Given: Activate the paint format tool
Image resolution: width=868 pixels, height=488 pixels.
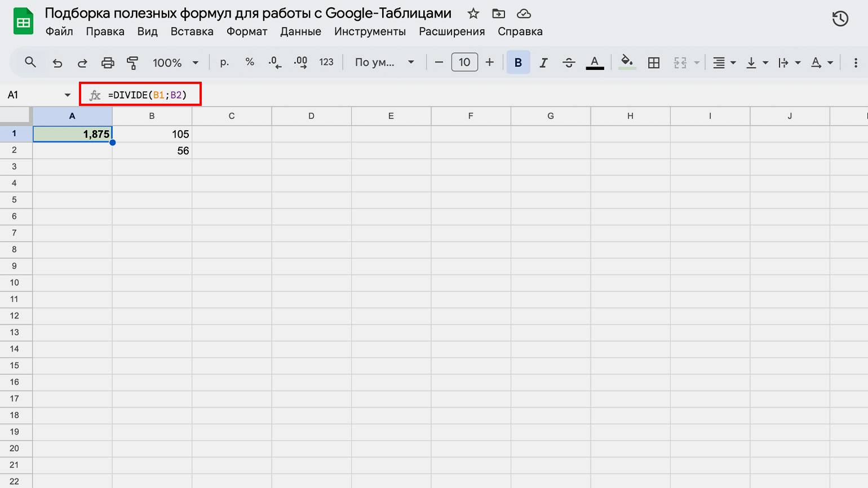Looking at the screenshot, I should (132, 63).
